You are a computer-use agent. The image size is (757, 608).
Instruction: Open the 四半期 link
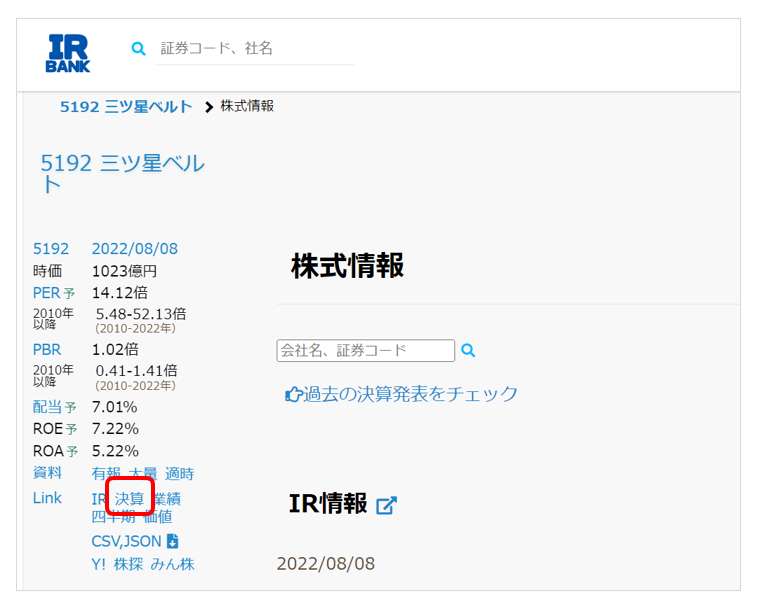tap(113, 517)
